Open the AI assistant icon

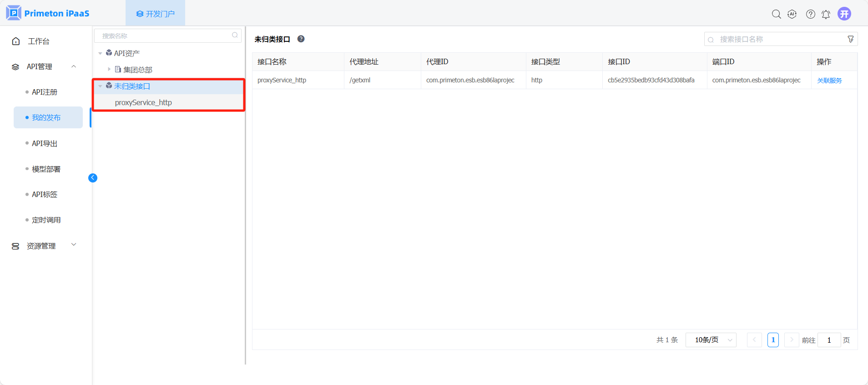792,14
